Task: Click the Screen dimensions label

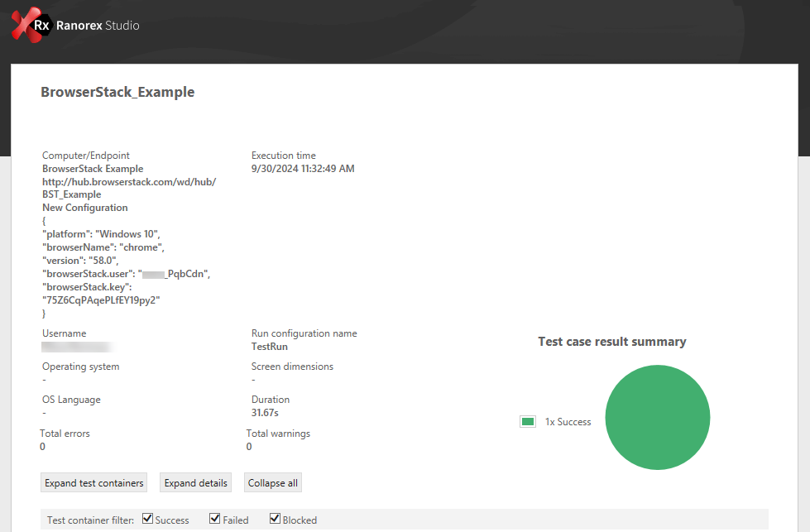Action: 292,367
